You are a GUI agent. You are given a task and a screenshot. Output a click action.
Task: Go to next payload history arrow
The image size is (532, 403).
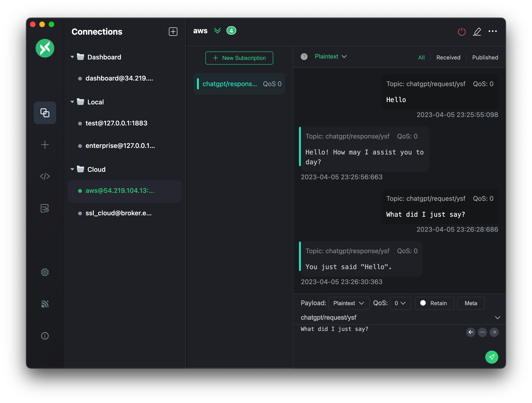[494, 332]
